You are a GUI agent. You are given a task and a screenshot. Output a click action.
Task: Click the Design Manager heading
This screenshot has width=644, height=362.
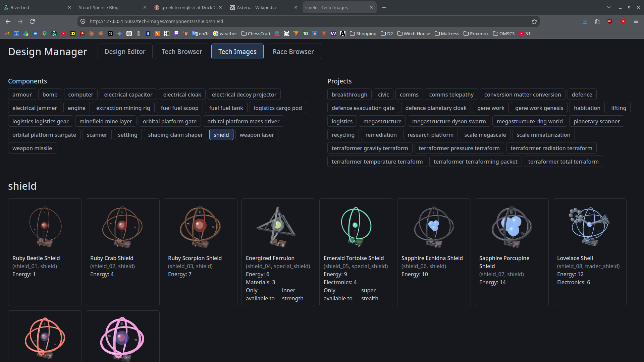click(x=48, y=52)
